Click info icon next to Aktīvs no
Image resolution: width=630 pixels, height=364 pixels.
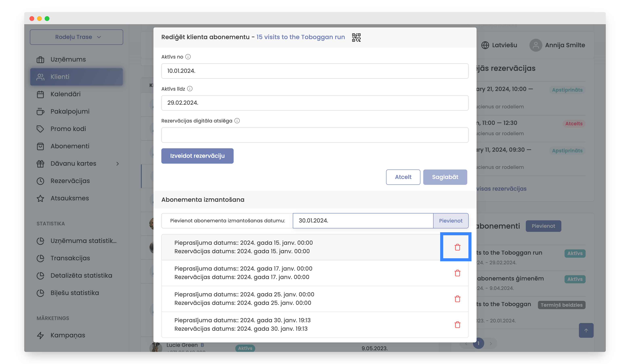(x=188, y=57)
